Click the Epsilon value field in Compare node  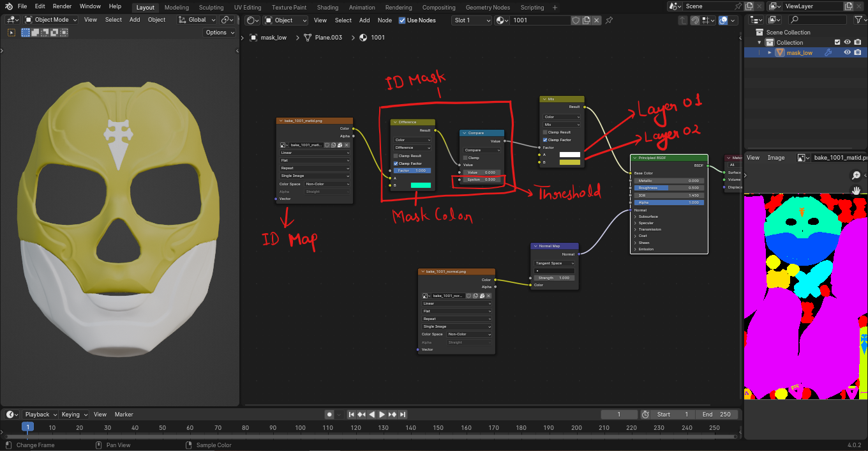(x=481, y=180)
